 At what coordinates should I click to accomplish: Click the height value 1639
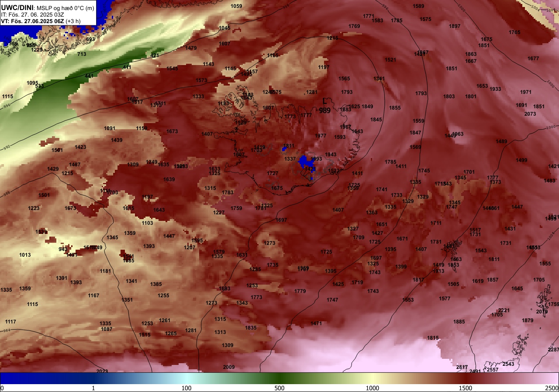(169, 179)
